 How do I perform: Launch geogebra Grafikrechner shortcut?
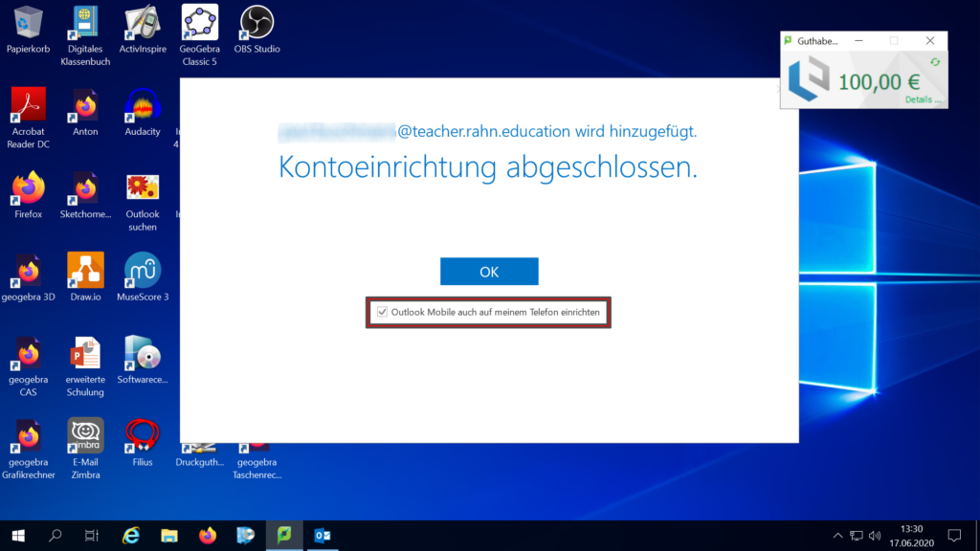pyautogui.click(x=28, y=449)
